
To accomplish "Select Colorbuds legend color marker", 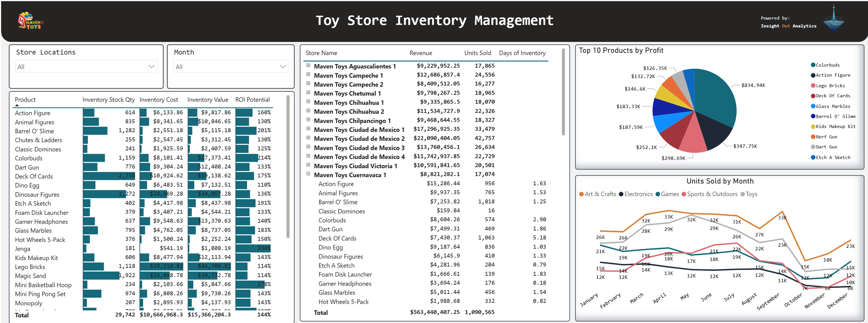I will 813,65.
